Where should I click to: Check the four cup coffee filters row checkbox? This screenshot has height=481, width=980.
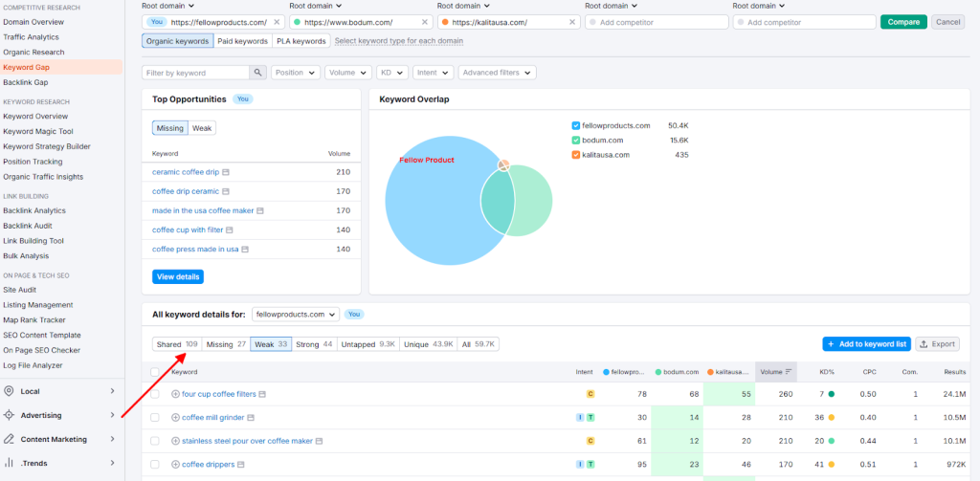point(156,394)
